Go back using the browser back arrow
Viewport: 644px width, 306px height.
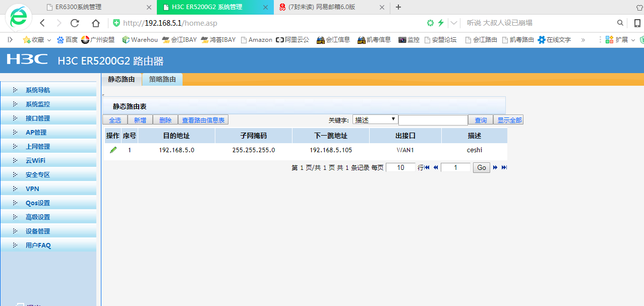[x=42, y=23]
